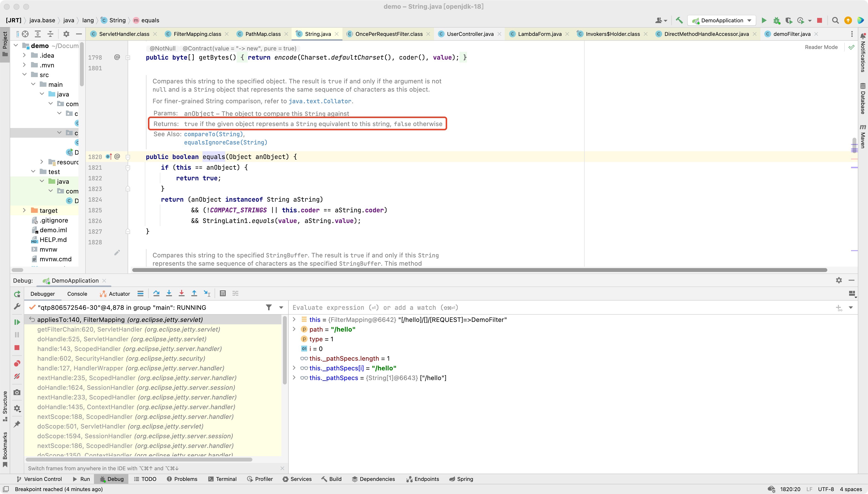Screen dimensions: 868x494
Task: Click the Force Step Into red arrow icon
Action: coord(181,294)
